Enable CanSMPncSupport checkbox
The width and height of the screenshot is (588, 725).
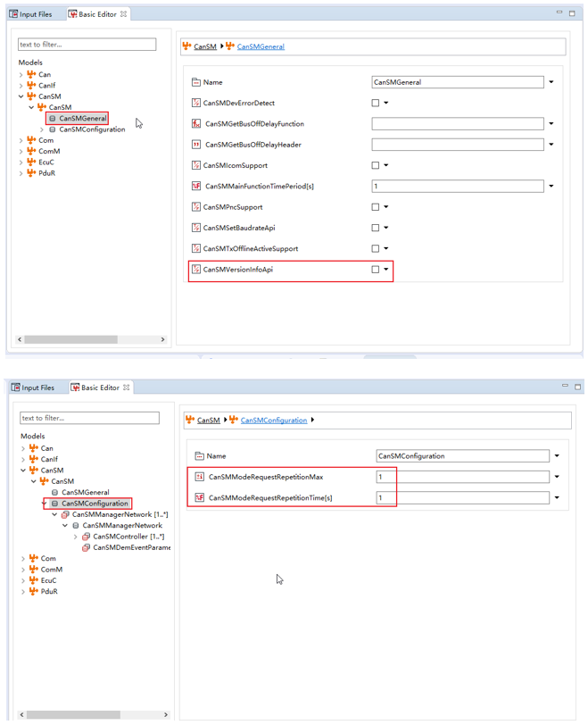pyautogui.click(x=376, y=206)
